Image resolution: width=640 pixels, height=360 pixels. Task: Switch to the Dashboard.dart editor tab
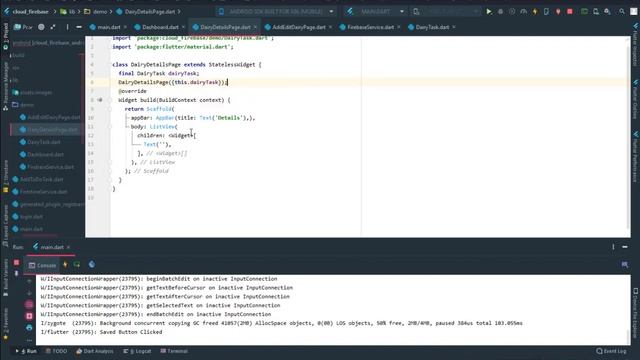(x=160, y=27)
